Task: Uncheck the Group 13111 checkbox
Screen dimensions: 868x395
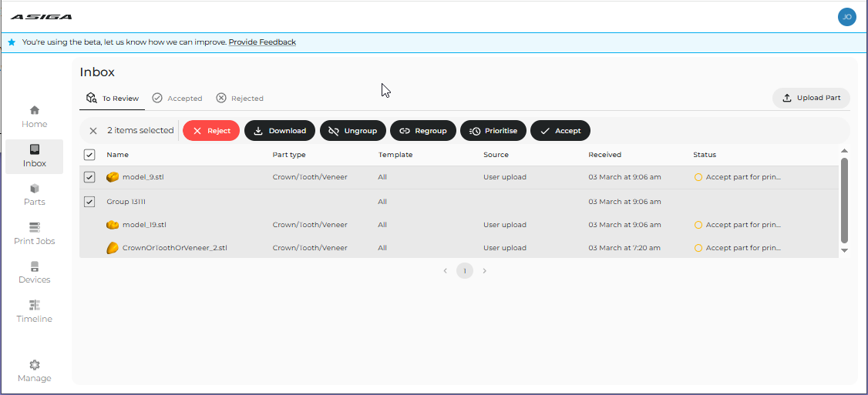Action: pos(89,202)
